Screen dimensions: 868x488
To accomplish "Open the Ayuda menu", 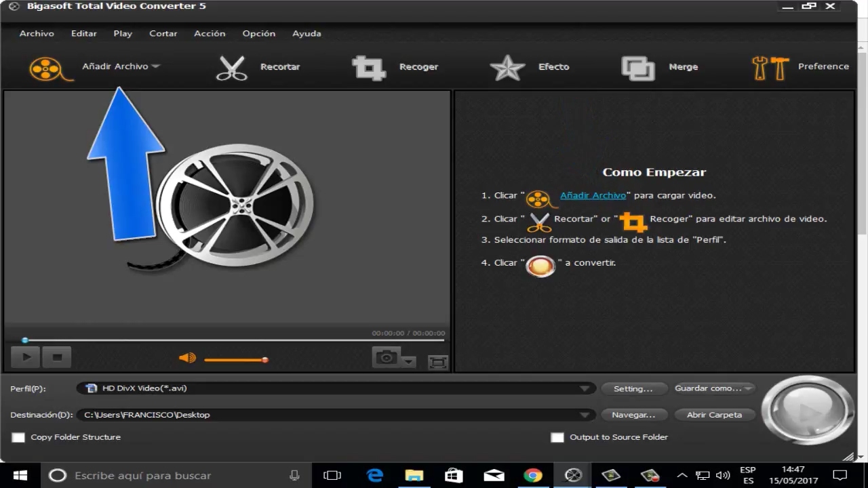I will point(307,33).
